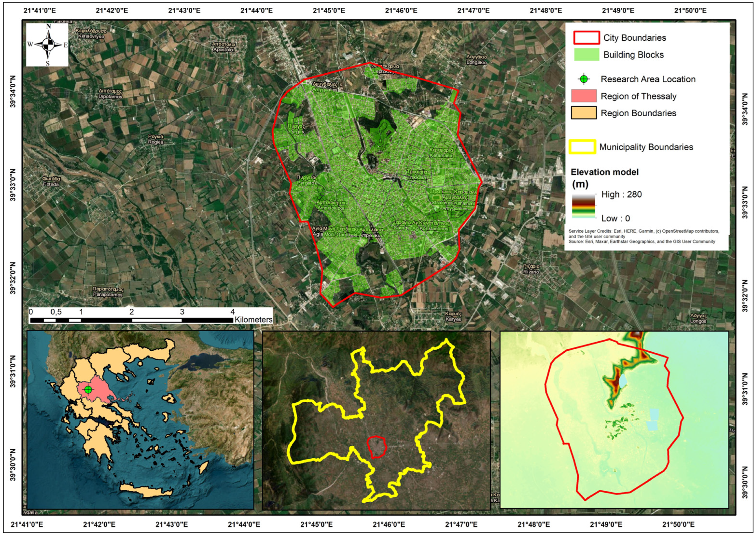Click the Kilometers scale bar
Screen dimensions: 756x536
click(x=132, y=320)
